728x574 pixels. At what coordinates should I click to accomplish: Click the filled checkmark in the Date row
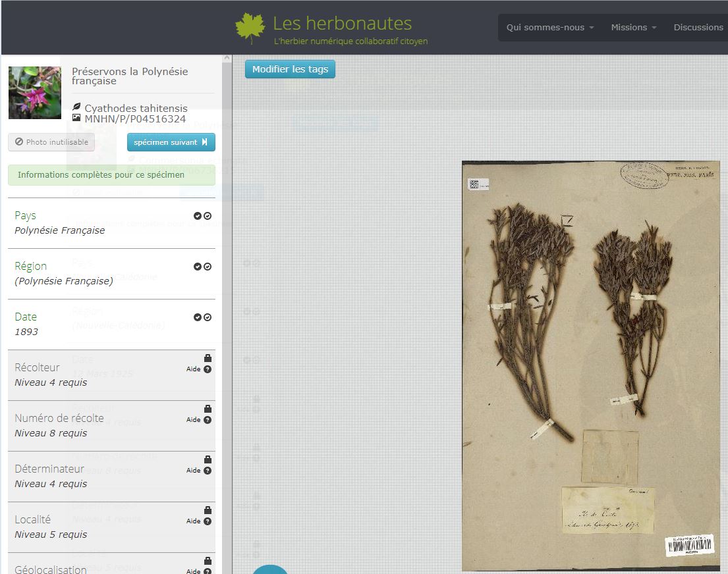[x=198, y=317]
